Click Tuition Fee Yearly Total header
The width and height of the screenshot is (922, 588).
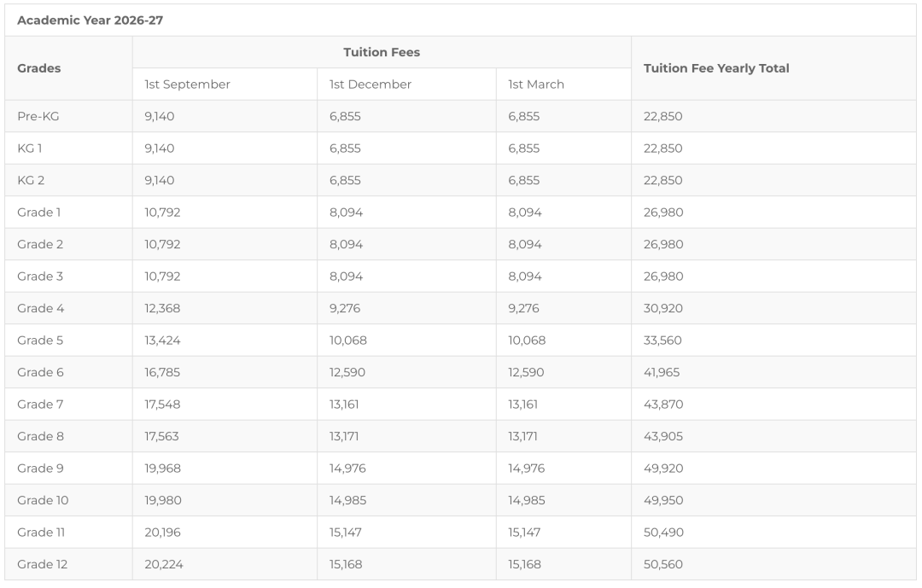716,68
